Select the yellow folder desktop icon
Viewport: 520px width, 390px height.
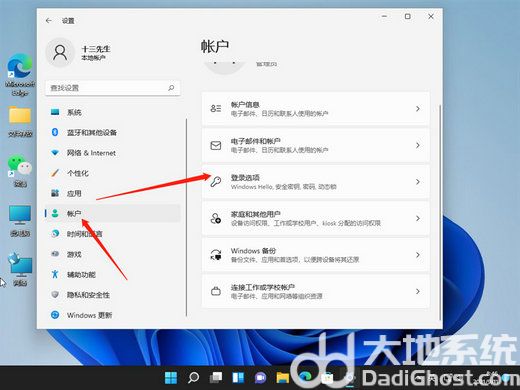tap(20, 122)
